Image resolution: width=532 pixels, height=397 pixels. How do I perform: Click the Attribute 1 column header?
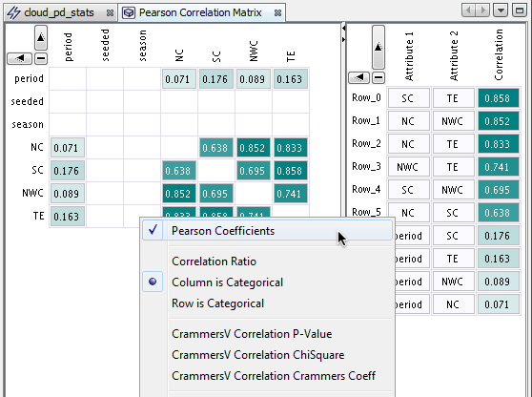coord(409,56)
